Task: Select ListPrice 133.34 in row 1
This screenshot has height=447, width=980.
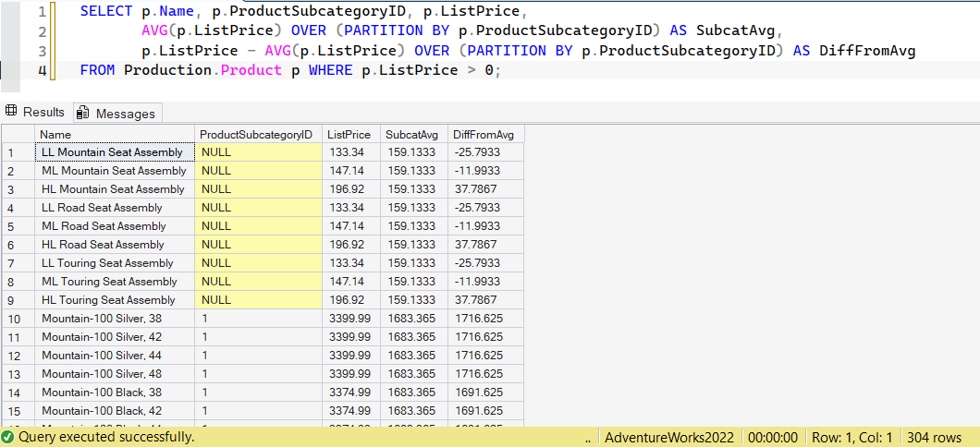Action: click(x=351, y=152)
